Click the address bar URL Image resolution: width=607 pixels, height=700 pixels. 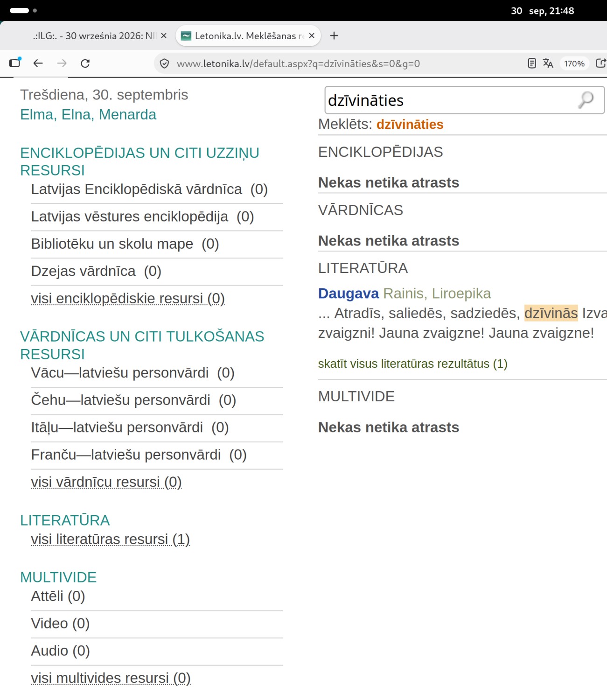298,63
